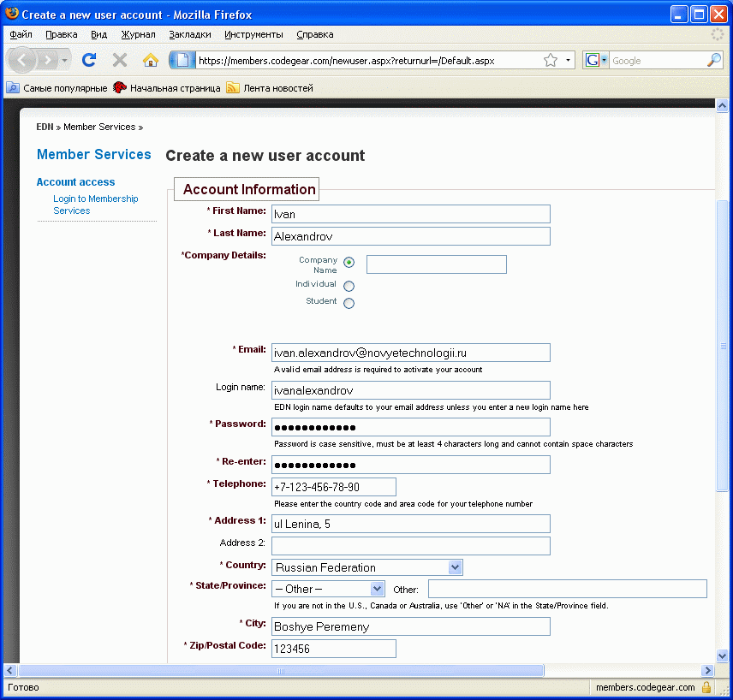Click members.codegear.com in the status bar
The height and width of the screenshot is (700, 733).
(645, 687)
